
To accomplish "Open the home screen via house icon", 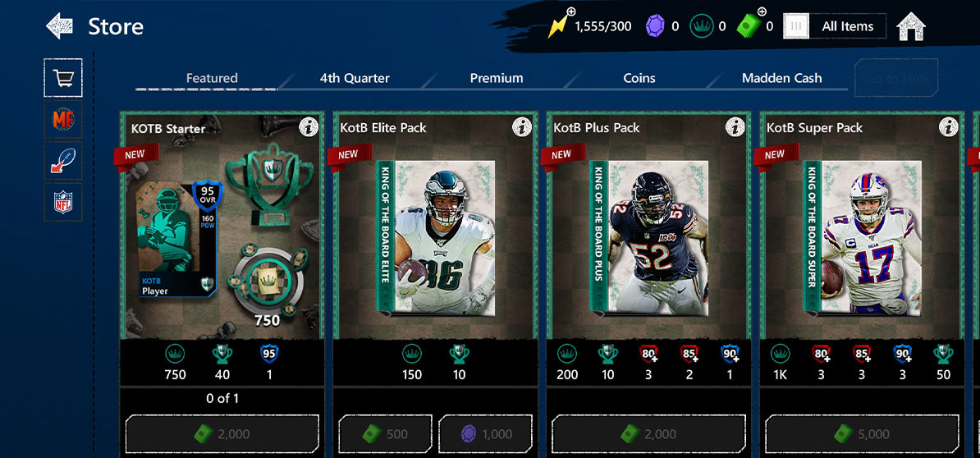I will coord(910,27).
